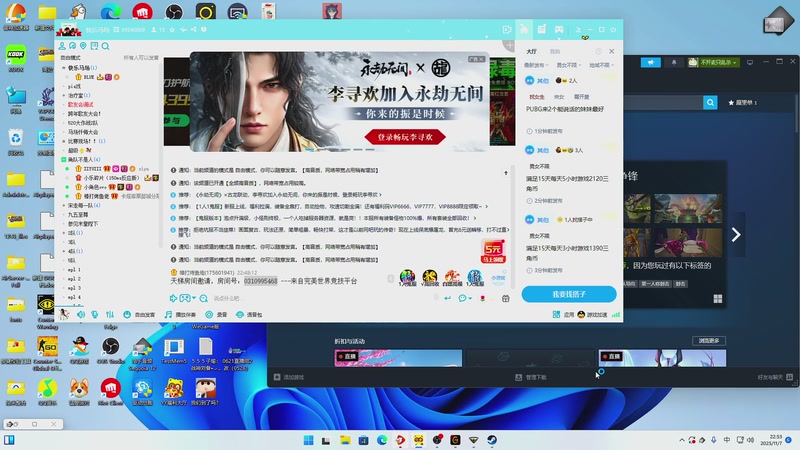800x450 pixels.
Task: Open the Windows Start button in taskbar
Action: tap(309, 440)
